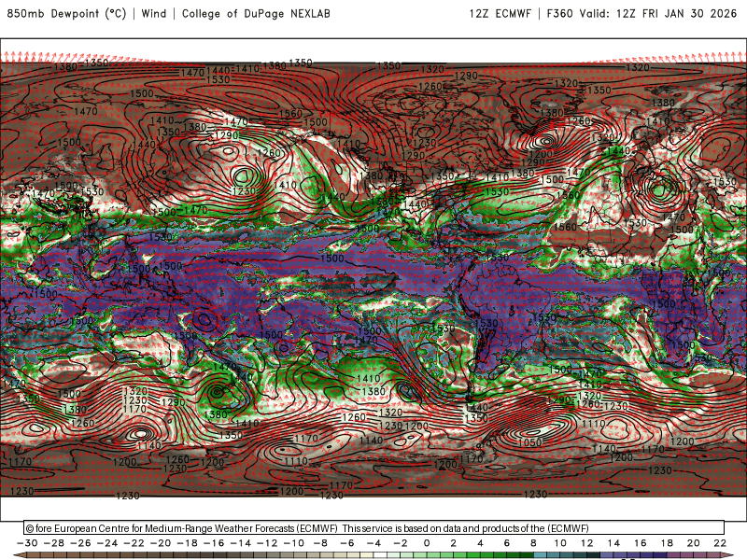
Task: Click the "-4" legend value
Action: 374,543
